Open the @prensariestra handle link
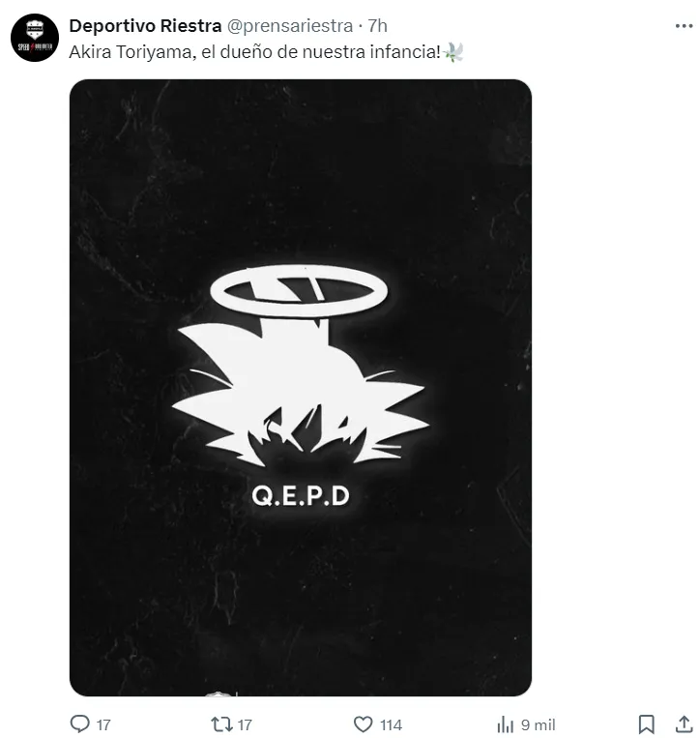This screenshot has height=738, width=700. [290, 26]
